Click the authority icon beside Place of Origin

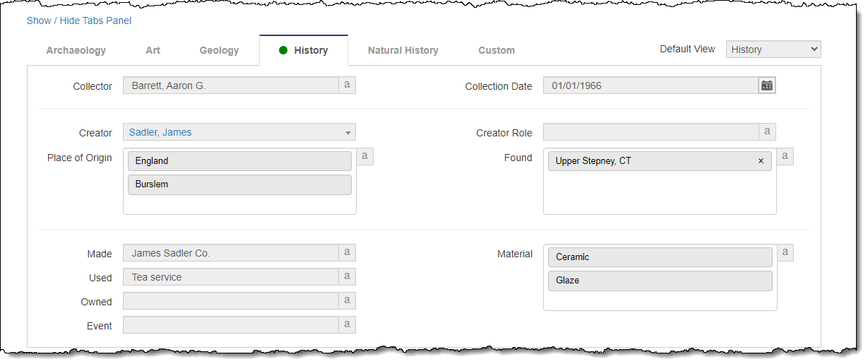(x=364, y=157)
